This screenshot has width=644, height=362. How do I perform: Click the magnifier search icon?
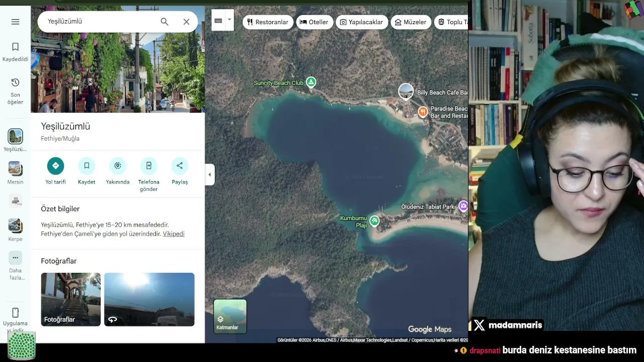pos(165,22)
